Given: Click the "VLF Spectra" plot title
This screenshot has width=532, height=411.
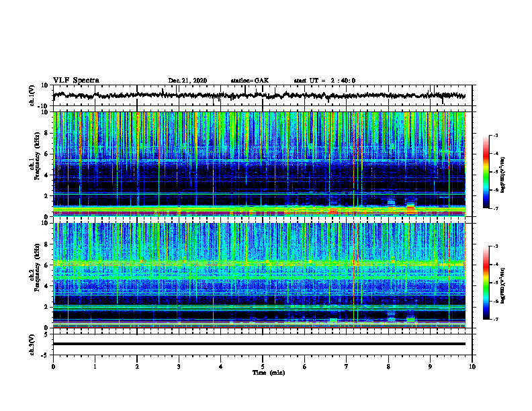Looking at the screenshot, I should (x=76, y=81).
